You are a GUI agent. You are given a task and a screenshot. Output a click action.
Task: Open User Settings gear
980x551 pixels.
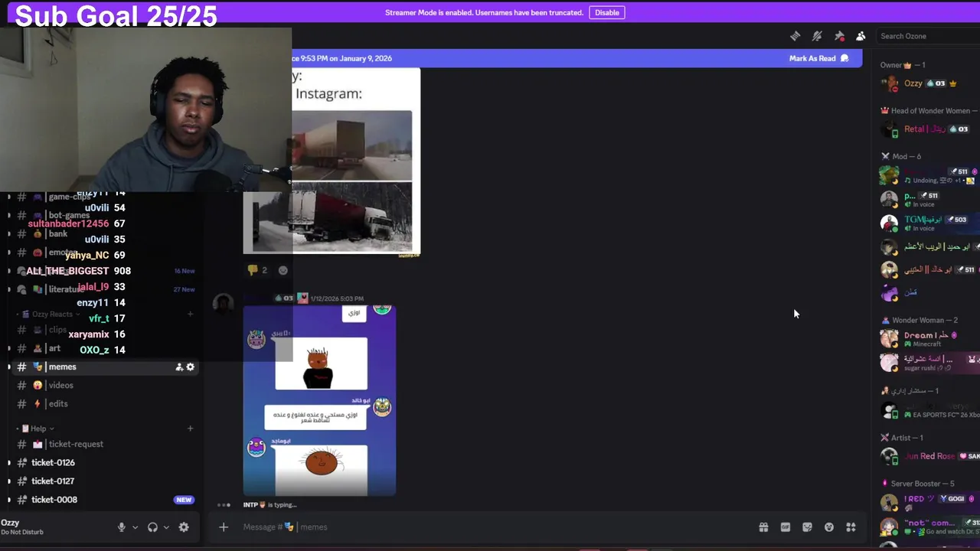pyautogui.click(x=184, y=527)
